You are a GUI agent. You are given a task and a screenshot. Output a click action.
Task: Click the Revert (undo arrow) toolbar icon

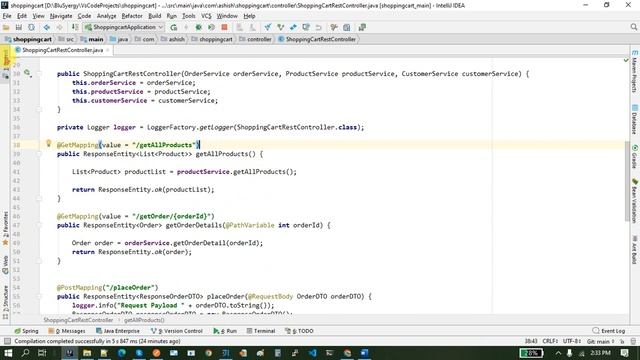(318, 27)
